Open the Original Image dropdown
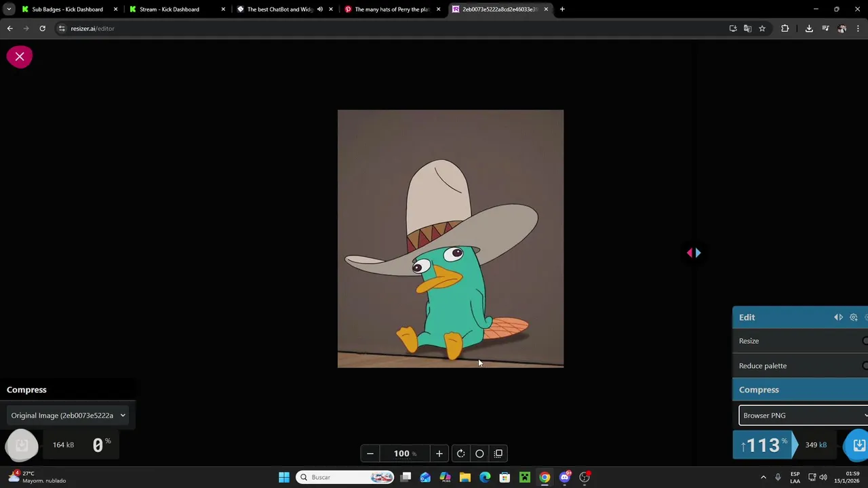The height and width of the screenshot is (488, 868). [x=68, y=415]
